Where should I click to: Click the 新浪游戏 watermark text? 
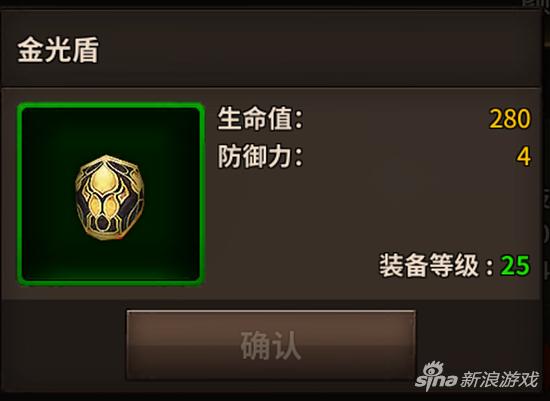point(499,379)
